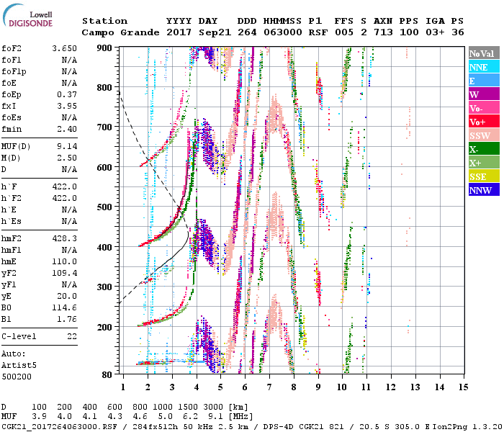
Task: Select the 15 tick on frequency axis
Action: [x=462, y=388]
